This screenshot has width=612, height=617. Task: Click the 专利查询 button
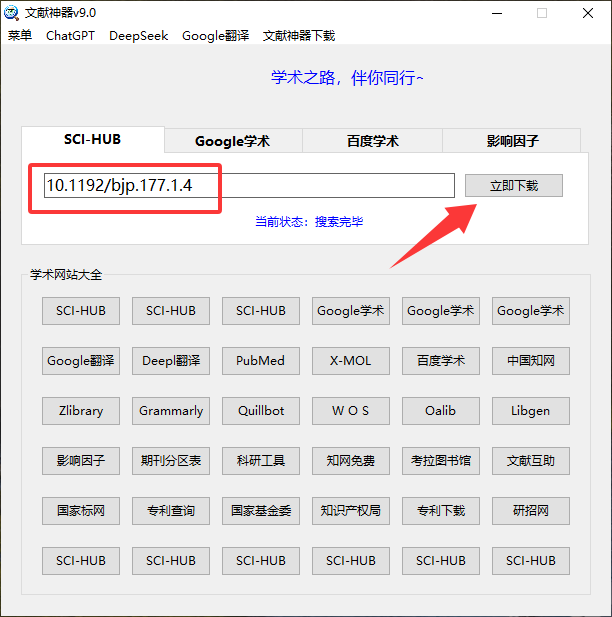[171, 511]
